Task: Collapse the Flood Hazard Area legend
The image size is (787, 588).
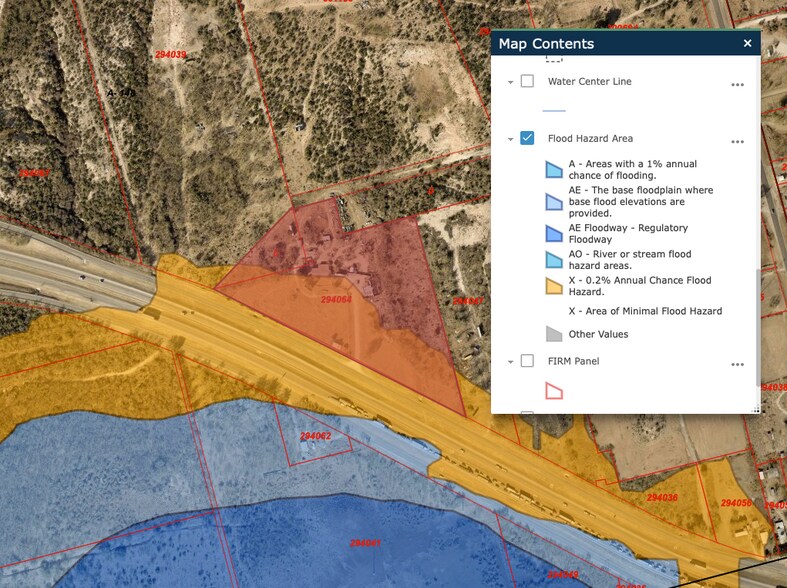Action: [510, 139]
